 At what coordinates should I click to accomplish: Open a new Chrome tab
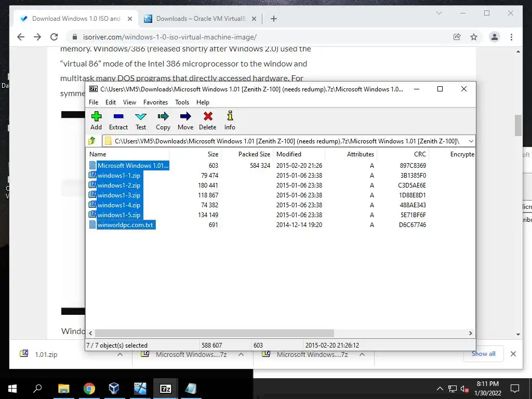(x=274, y=19)
